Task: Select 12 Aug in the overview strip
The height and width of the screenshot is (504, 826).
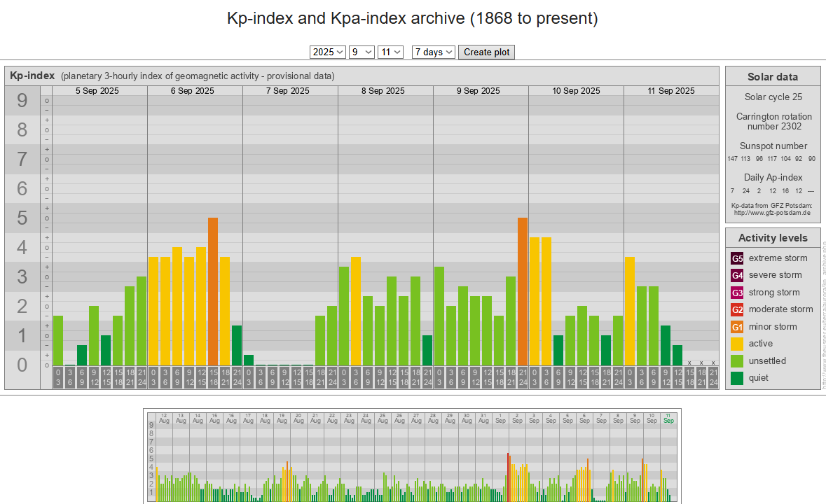Action: click(164, 417)
